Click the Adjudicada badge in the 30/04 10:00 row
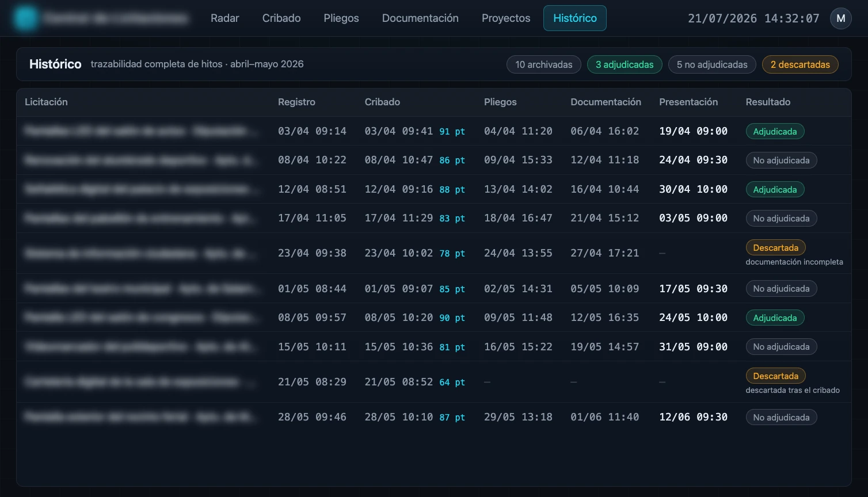The height and width of the screenshot is (497, 868). coord(775,190)
